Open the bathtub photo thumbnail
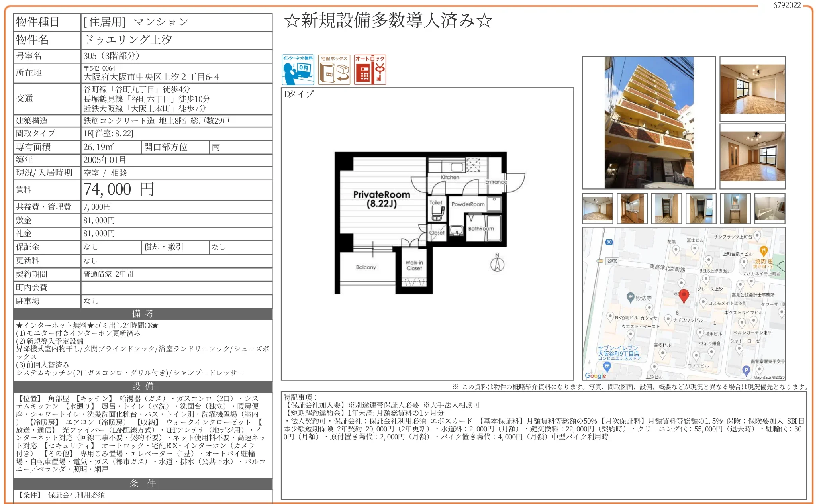Image resolution: width=819 pixels, height=504 pixels. [x=770, y=208]
